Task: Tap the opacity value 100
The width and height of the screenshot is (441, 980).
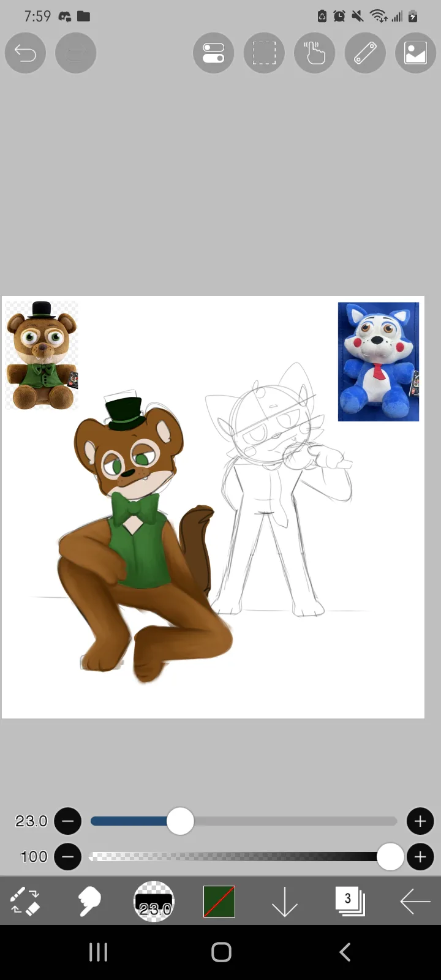Action: [34, 857]
